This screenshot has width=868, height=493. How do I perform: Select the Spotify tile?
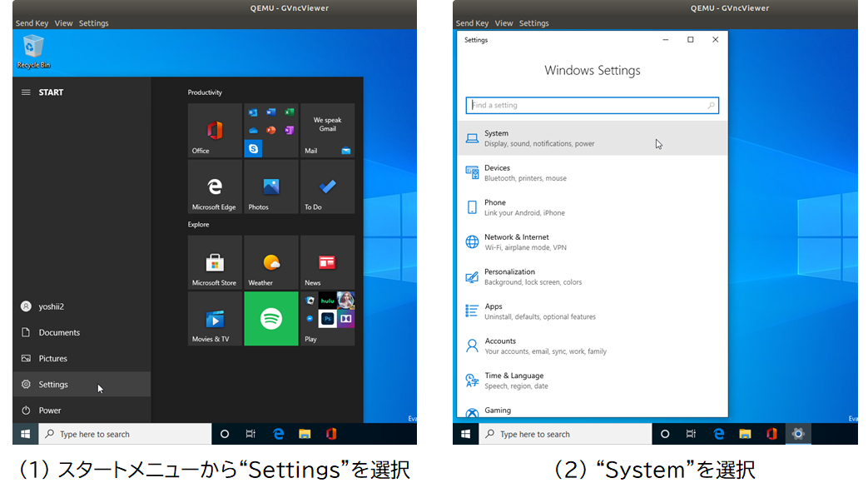270,318
